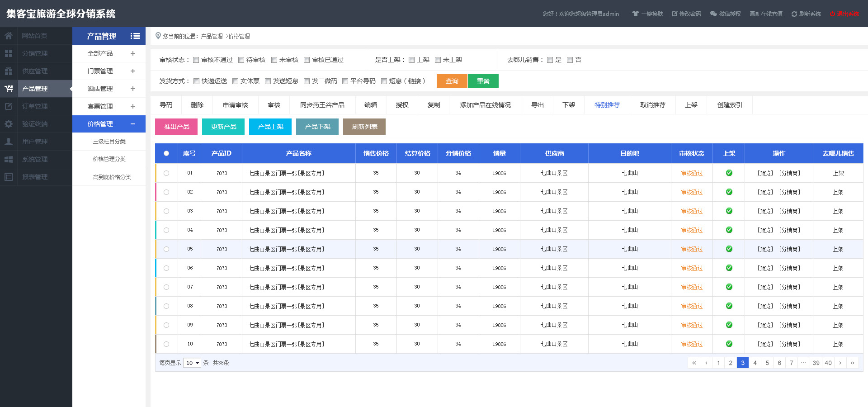Expand 全部产品 with its plus sign
The height and width of the screenshot is (407, 868).
click(x=133, y=53)
